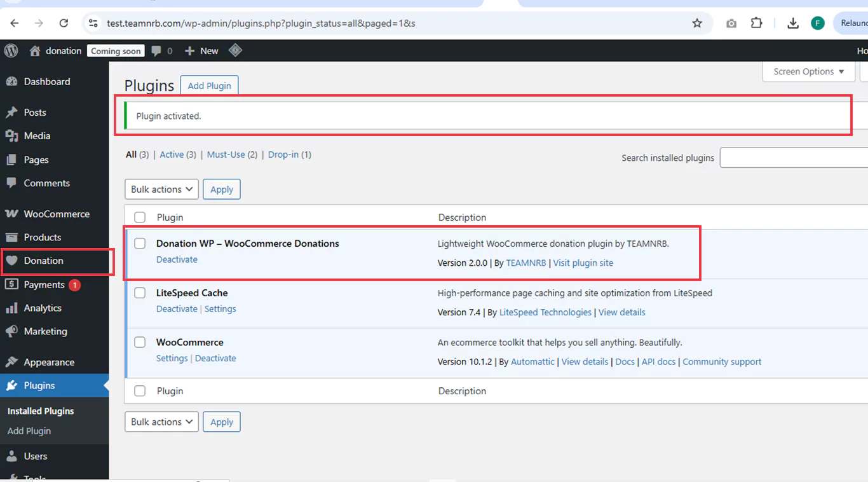Check the WooCommerce plugin checkbox
Screen dimensions: 868x482
click(140, 343)
